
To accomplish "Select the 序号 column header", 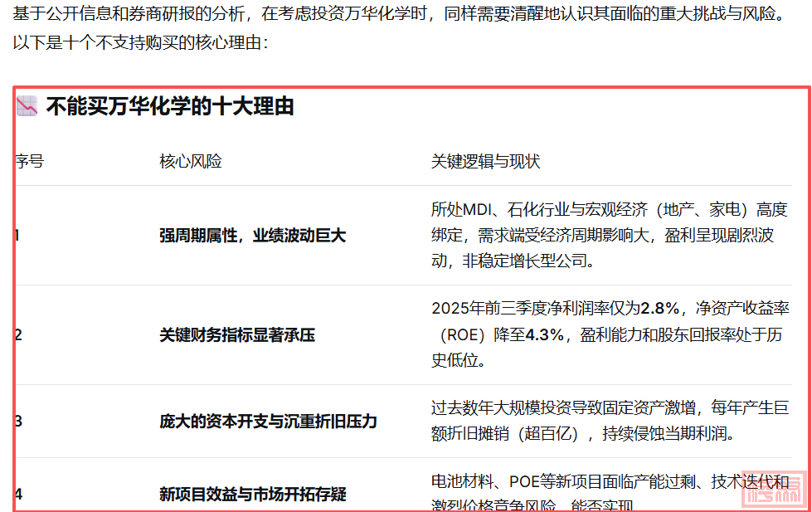I will (x=30, y=161).
